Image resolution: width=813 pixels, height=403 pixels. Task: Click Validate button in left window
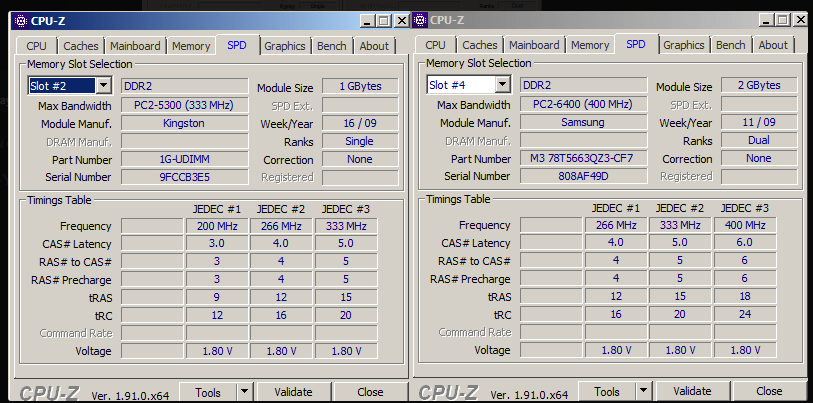pos(293,392)
